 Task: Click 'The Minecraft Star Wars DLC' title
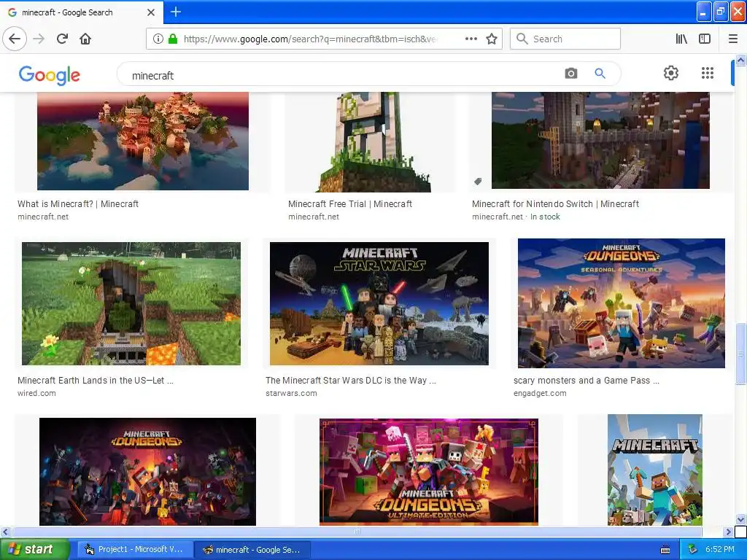351,381
